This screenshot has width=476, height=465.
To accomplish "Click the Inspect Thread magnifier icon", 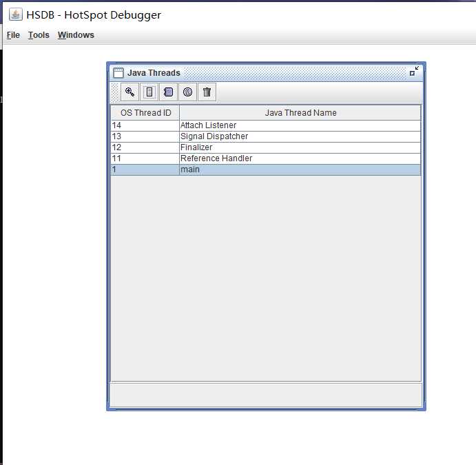I will coord(130,92).
